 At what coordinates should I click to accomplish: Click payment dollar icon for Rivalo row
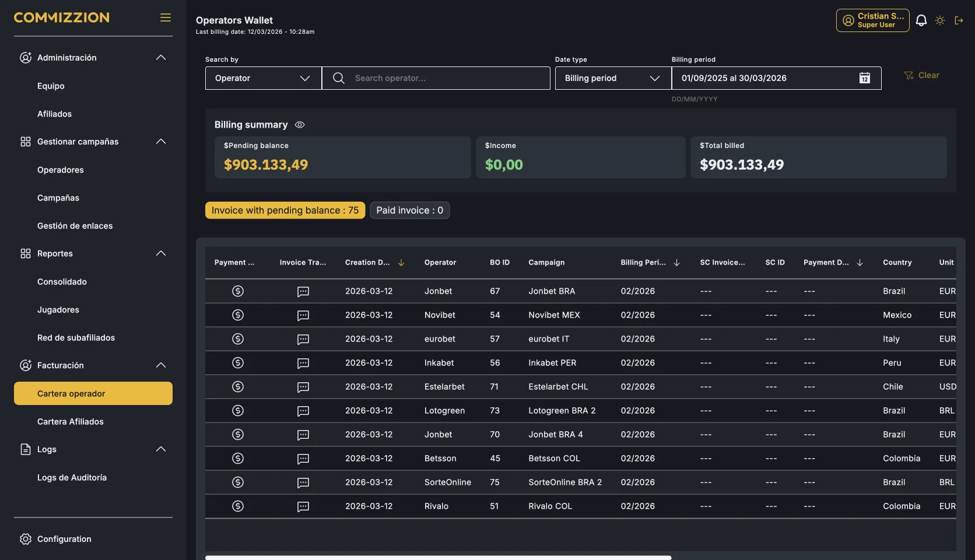pyautogui.click(x=238, y=506)
